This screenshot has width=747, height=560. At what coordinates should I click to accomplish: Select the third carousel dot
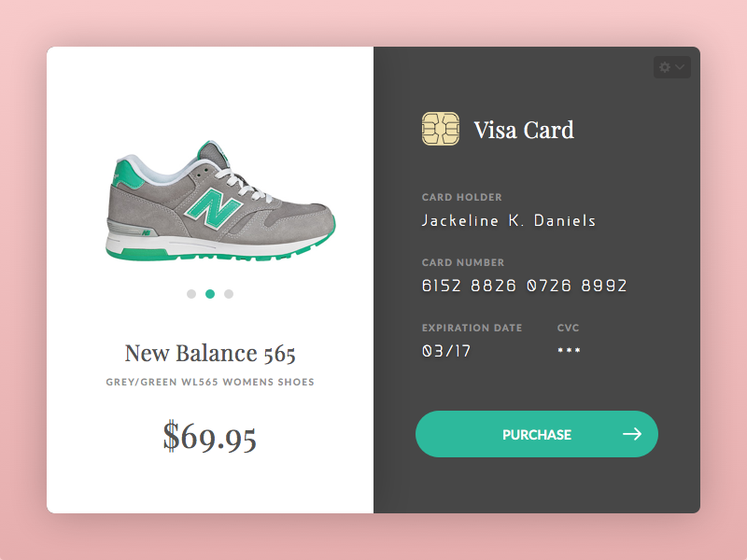229,294
